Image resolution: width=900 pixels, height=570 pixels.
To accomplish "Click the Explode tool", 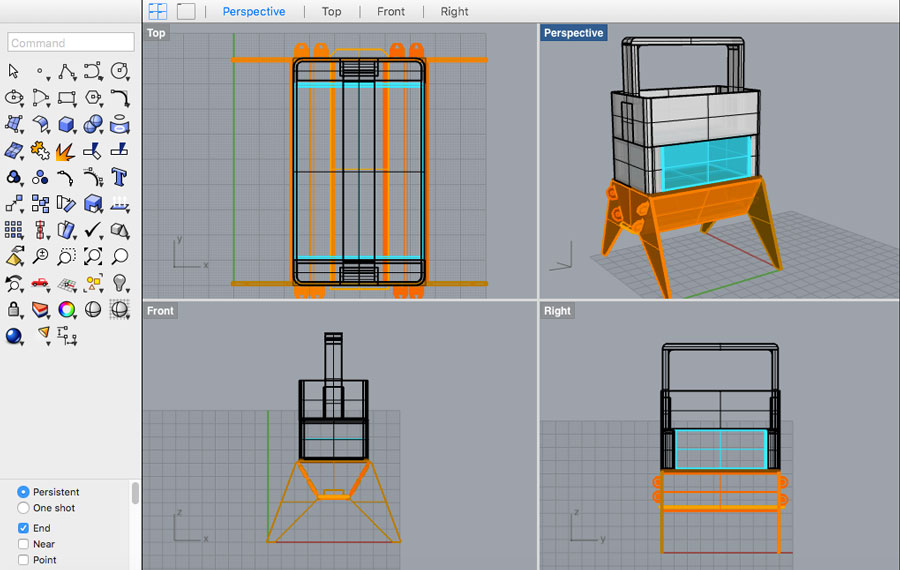I will [65, 152].
